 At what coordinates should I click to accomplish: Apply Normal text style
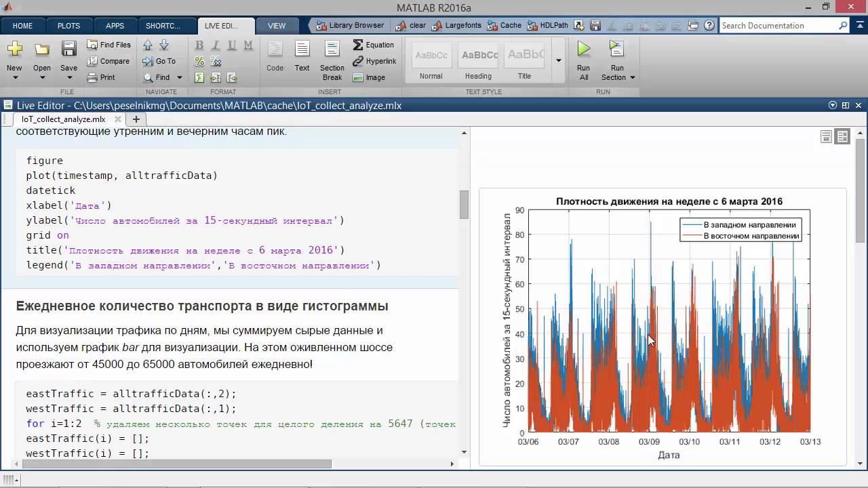tap(431, 62)
